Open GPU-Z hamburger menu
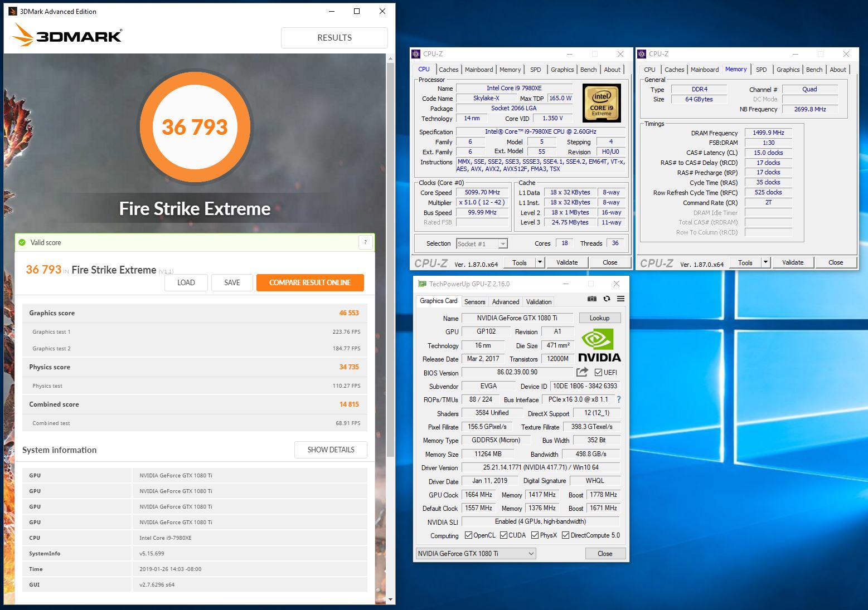Screen dimensions: 868x610 pos(620,299)
